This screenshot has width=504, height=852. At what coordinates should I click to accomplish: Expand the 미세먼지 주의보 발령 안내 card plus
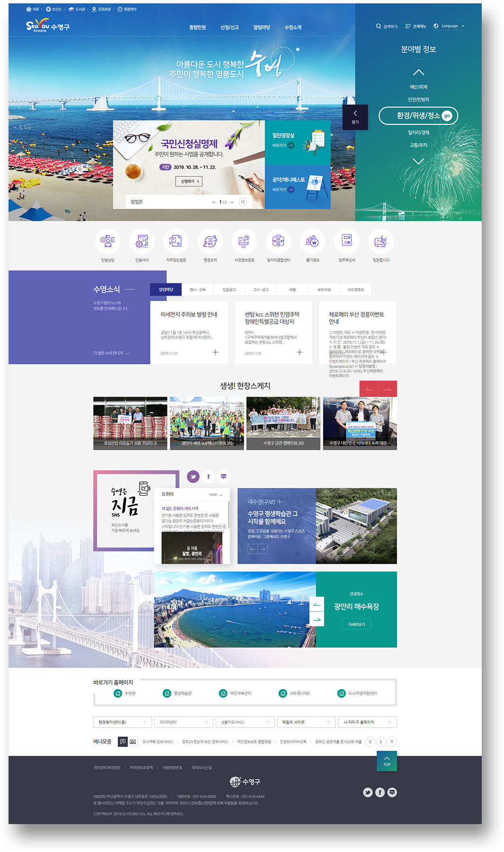[215, 352]
